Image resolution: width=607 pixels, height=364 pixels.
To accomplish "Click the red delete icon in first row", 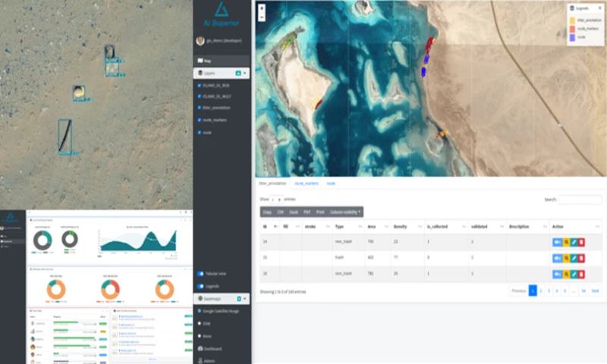I will point(581,242).
